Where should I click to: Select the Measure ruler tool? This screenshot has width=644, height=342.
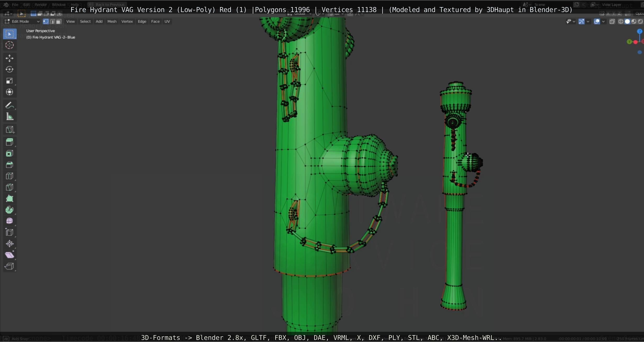(10, 117)
